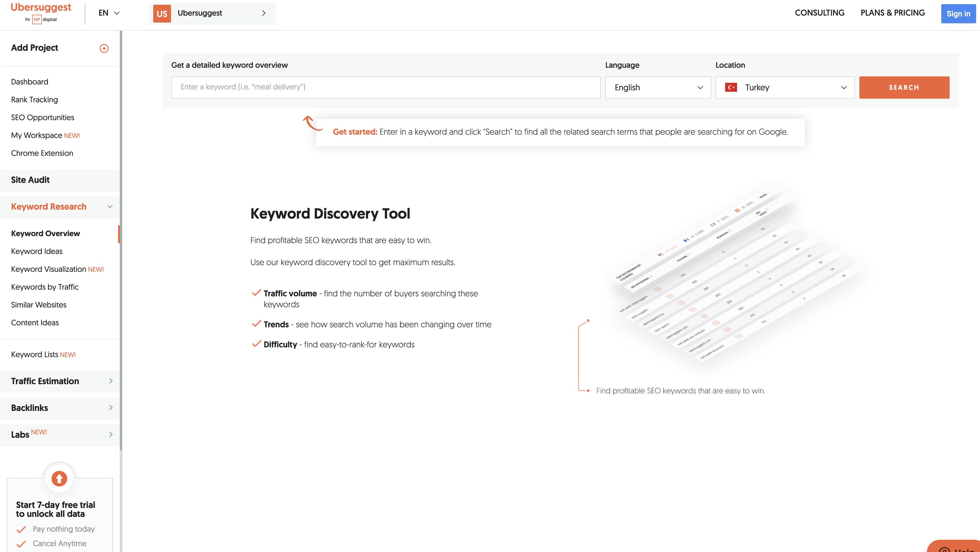
Task: Click Start 7-day free trial text
Action: (x=55, y=509)
